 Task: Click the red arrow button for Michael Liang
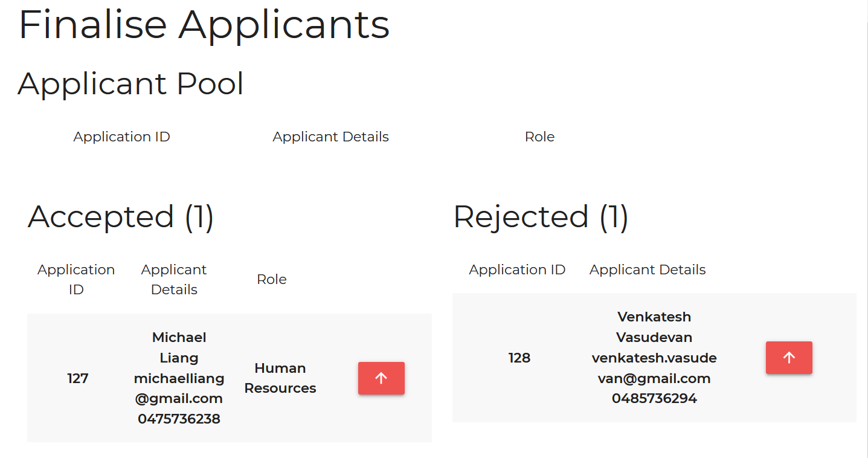[381, 378]
